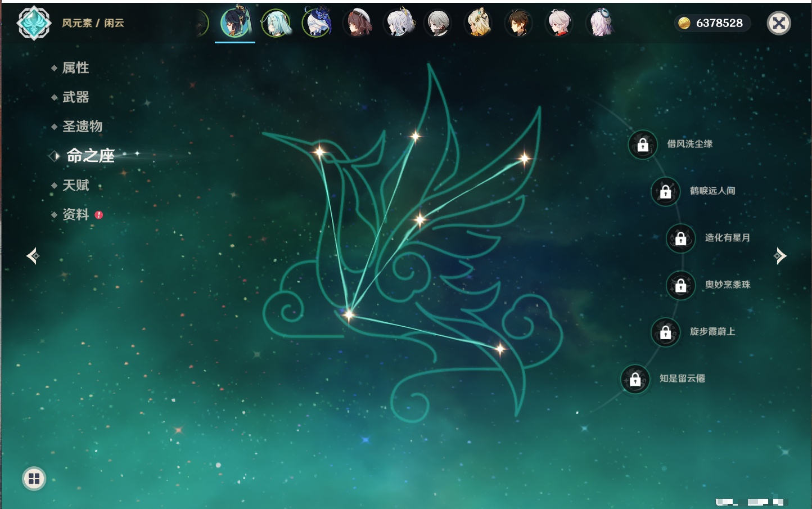Open locked constellation 造化有星月

(x=681, y=238)
